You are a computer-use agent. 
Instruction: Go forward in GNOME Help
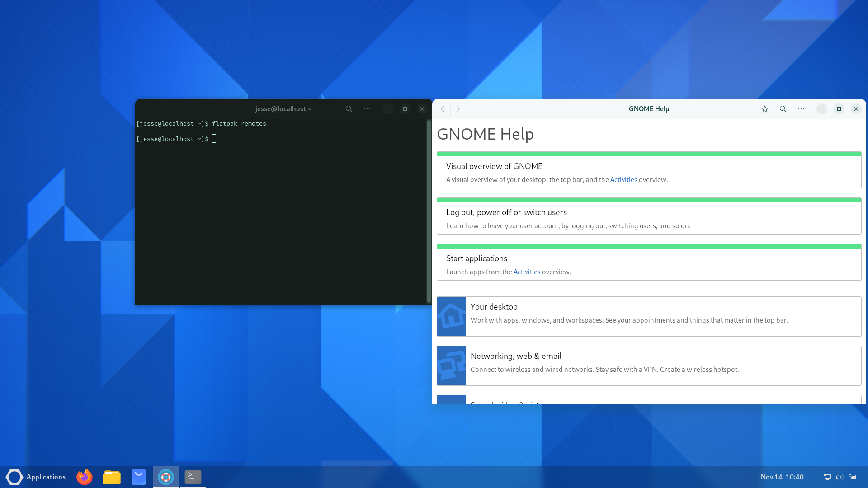458,109
